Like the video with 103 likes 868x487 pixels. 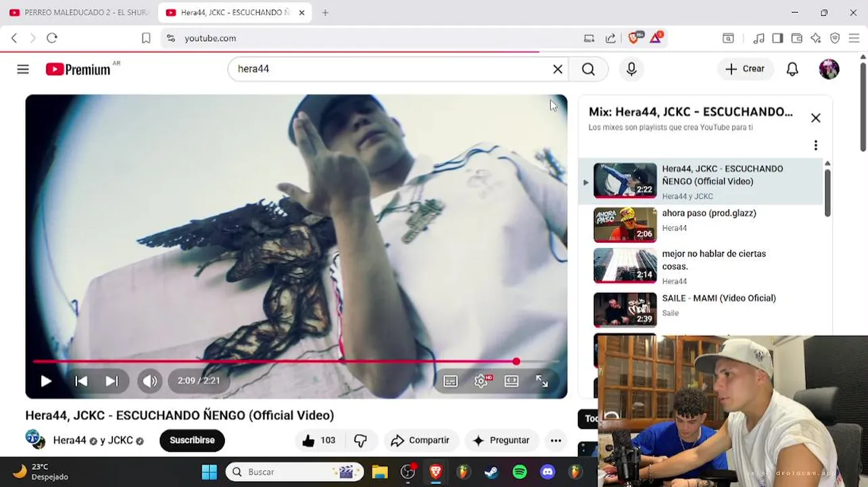(319, 440)
